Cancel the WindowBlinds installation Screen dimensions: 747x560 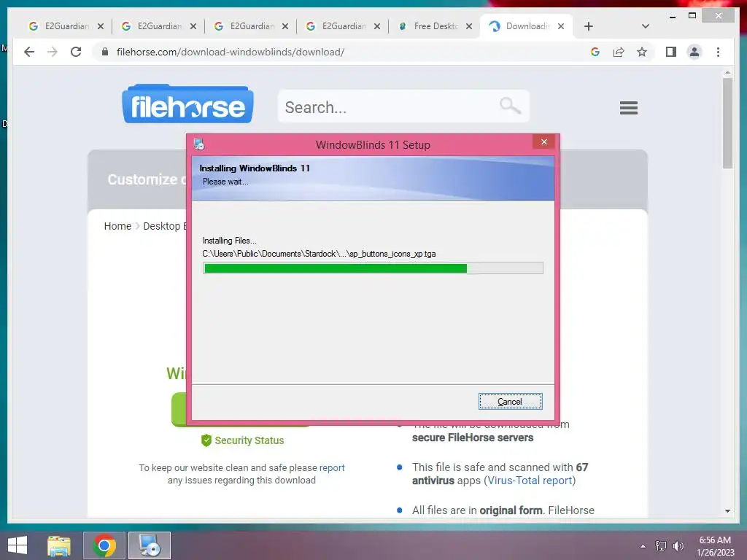click(x=510, y=402)
